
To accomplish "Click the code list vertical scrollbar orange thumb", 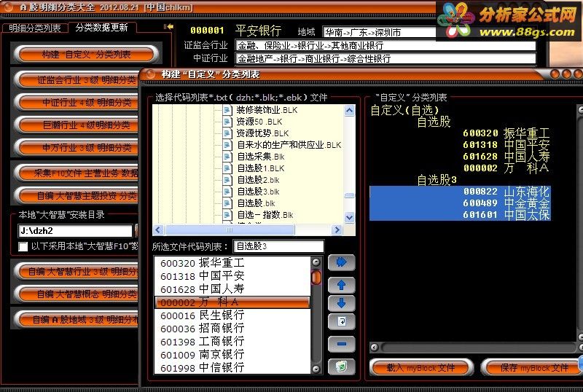I will pos(316,278).
